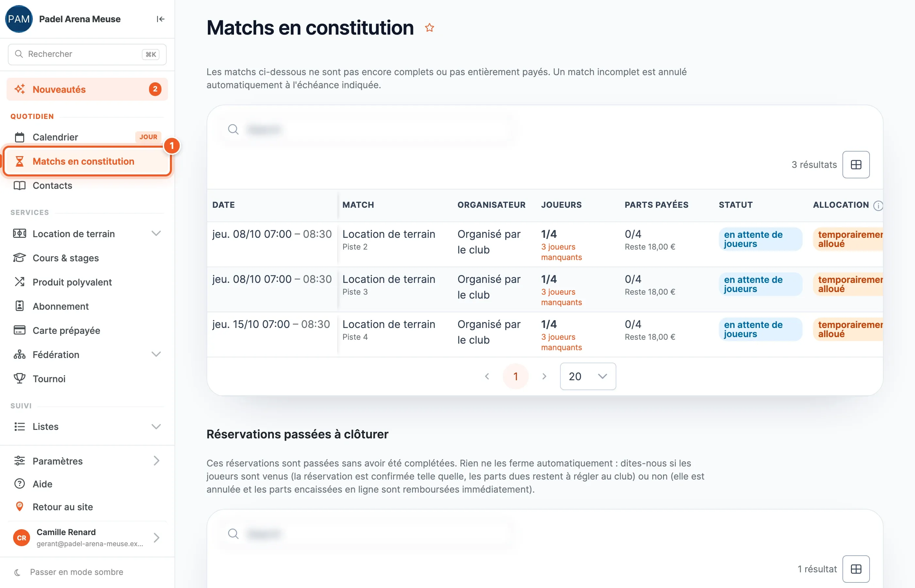Open column layout button beside 1 résultat
This screenshot has width=915, height=588.
pos(856,568)
